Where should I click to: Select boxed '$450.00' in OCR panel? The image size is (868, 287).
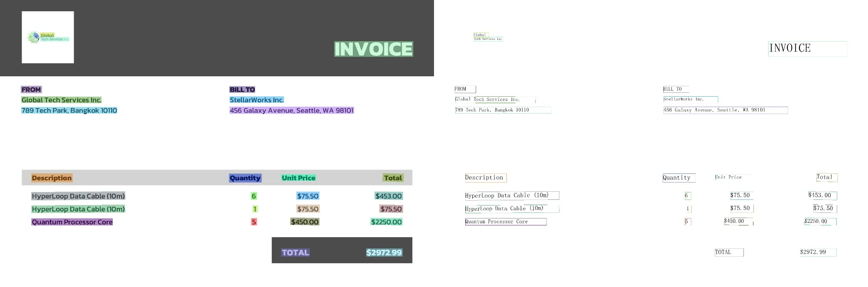pos(738,222)
